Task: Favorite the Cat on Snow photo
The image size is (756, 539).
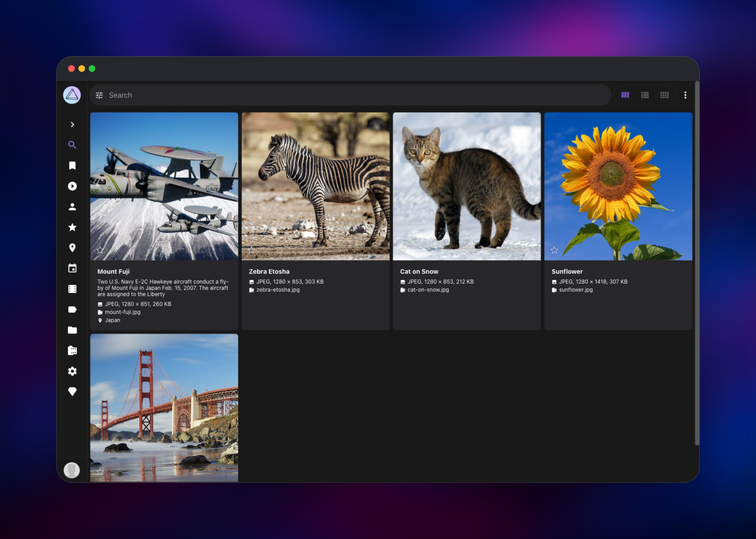Action: (403, 250)
